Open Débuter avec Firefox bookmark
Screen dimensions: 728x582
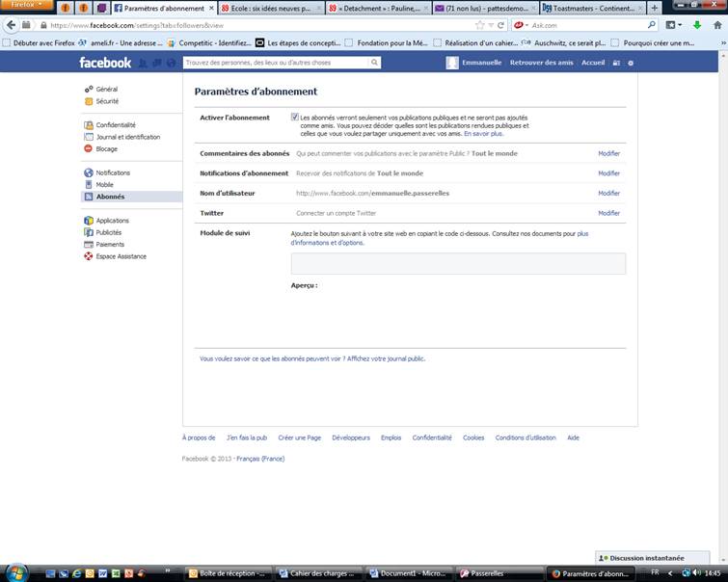click(39, 43)
